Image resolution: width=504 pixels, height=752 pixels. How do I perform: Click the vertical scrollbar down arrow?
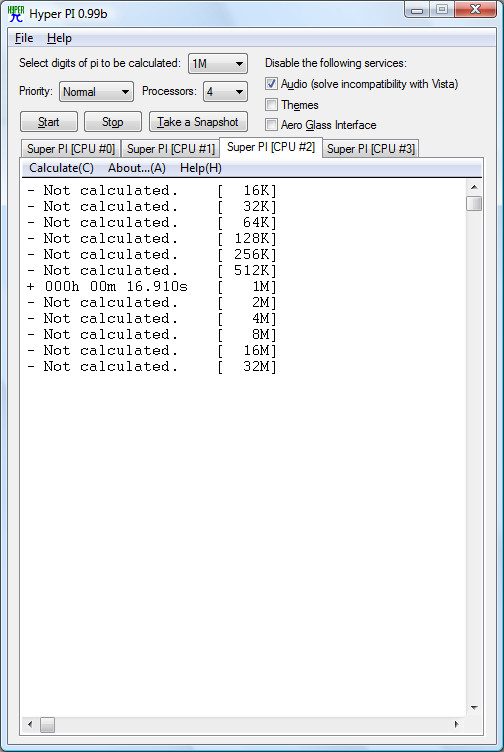pyautogui.click(x=474, y=707)
